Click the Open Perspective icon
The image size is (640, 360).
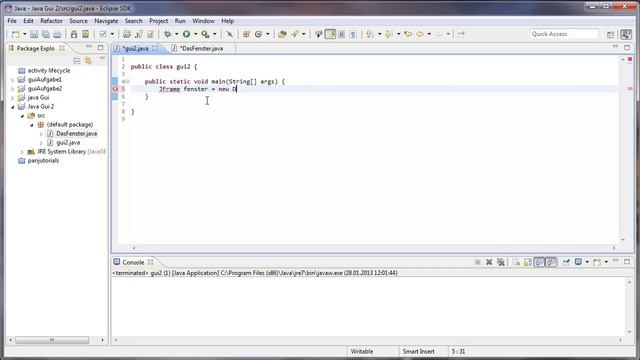[611, 35]
